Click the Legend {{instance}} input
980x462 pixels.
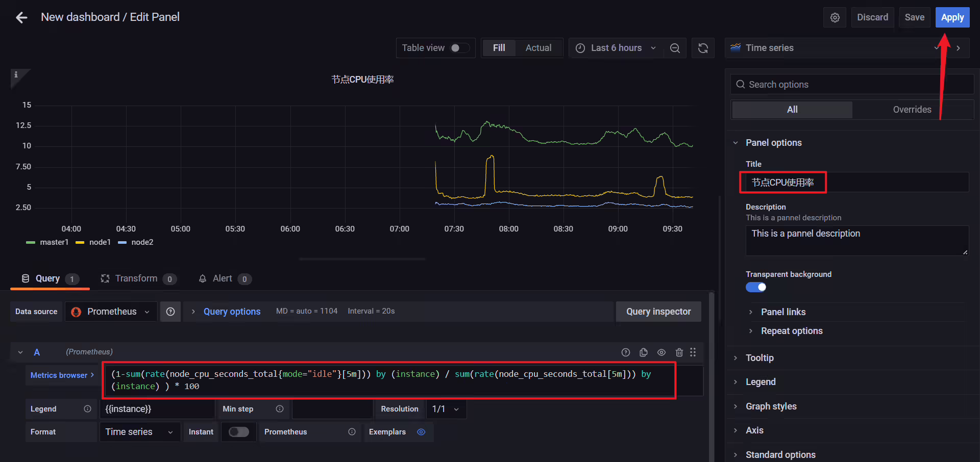coord(157,409)
